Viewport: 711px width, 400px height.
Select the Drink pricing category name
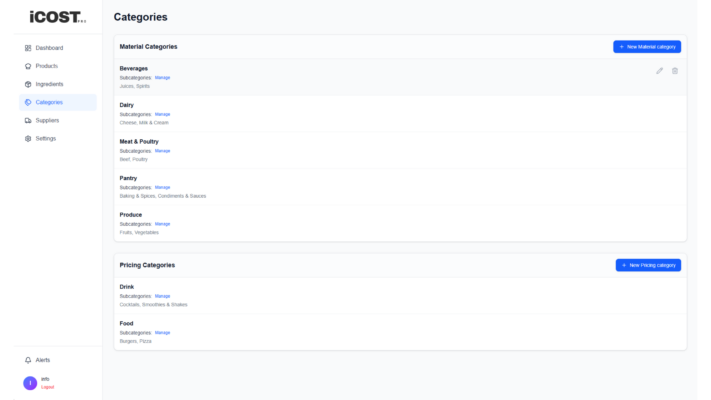pyautogui.click(x=127, y=287)
